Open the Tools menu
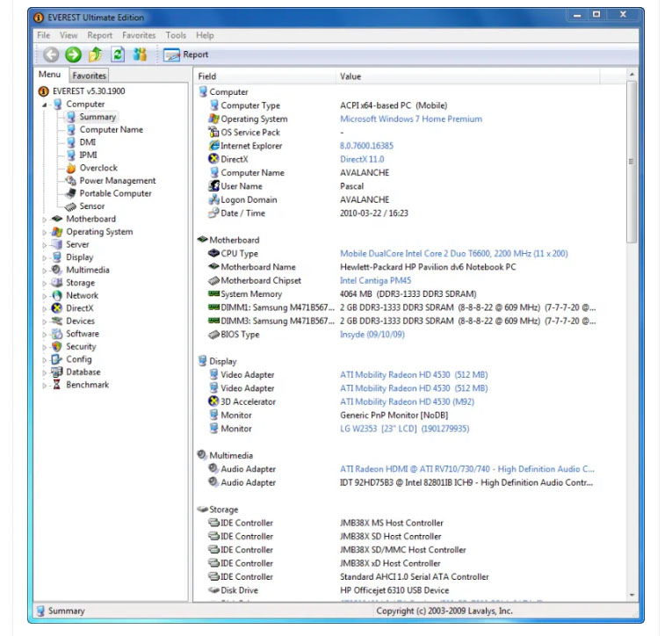Viewport: 672px width, 636px height. pyautogui.click(x=176, y=35)
